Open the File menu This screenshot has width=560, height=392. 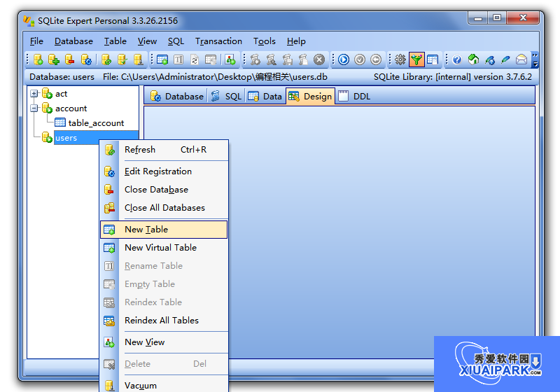tap(36, 41)
